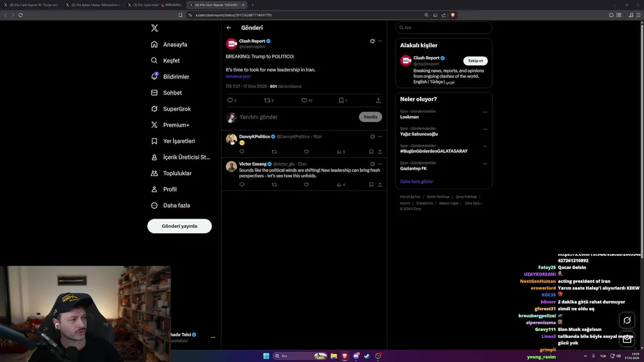Open İçerik Üreticisi studio item
The image size is (644, 362).
(181, 157)
